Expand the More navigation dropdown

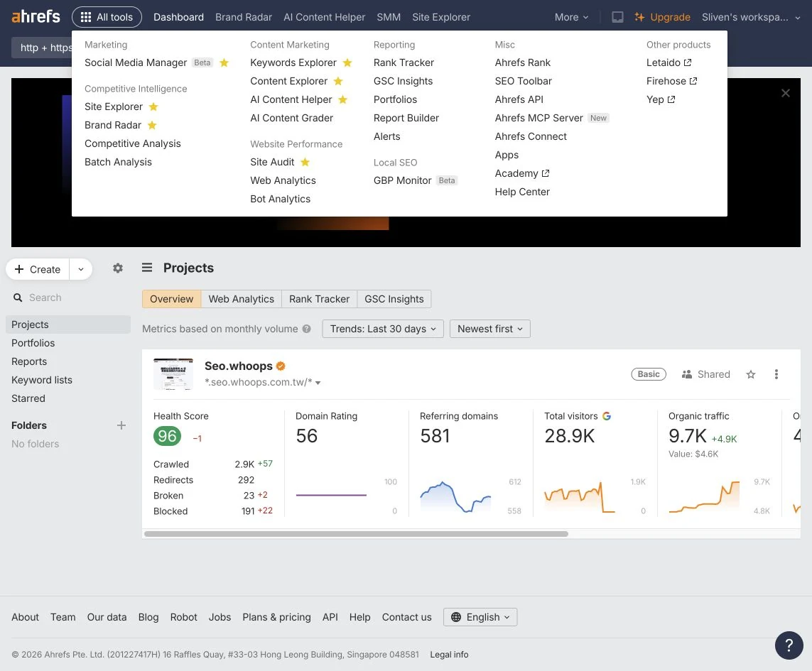click(571, 17)
